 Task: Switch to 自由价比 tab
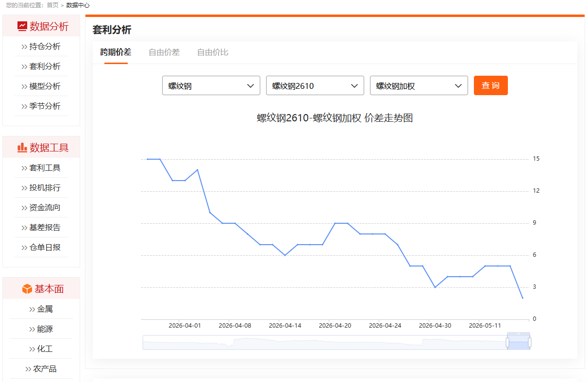point(213,52)
